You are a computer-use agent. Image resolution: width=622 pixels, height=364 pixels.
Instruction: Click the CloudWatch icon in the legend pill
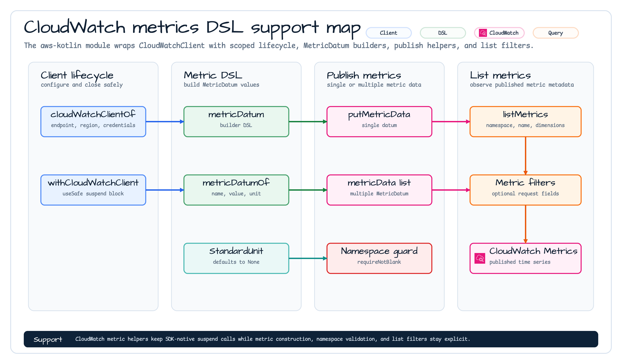483,33
